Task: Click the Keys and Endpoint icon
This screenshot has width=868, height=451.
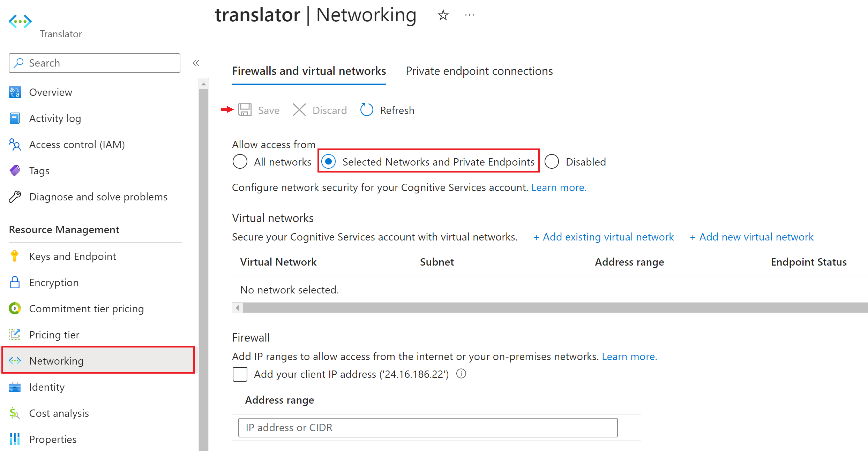Action: (x=14, y=257)
